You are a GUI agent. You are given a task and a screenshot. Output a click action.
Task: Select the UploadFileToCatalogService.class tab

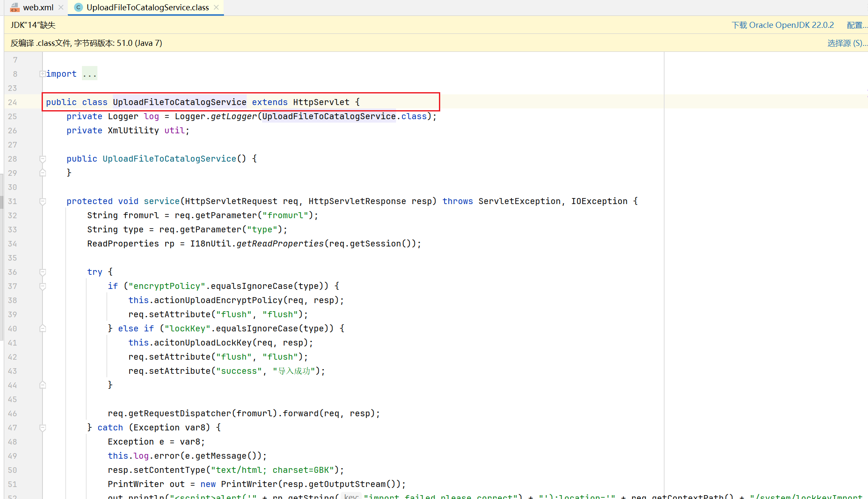pyautogui.click(x=147, y=7)
